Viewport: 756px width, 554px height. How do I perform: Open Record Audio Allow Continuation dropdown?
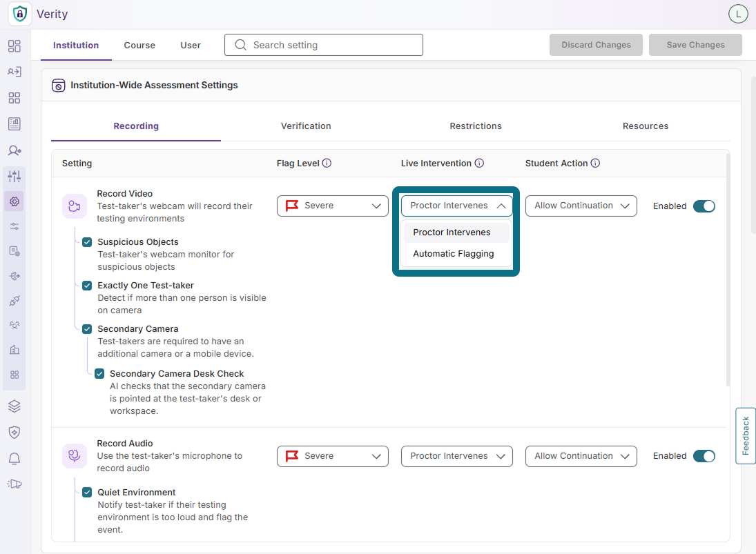tap(581, 456)
